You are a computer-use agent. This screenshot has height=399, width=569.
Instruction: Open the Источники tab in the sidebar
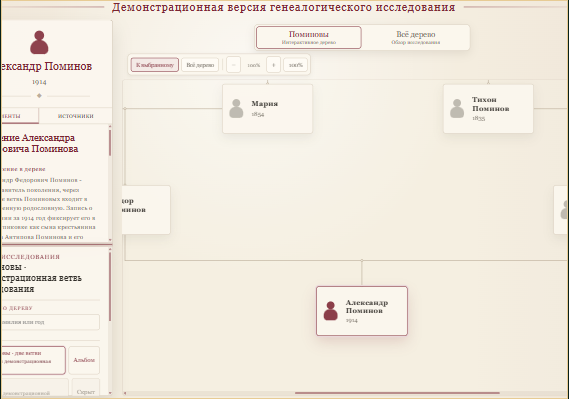tap(75, 116)
